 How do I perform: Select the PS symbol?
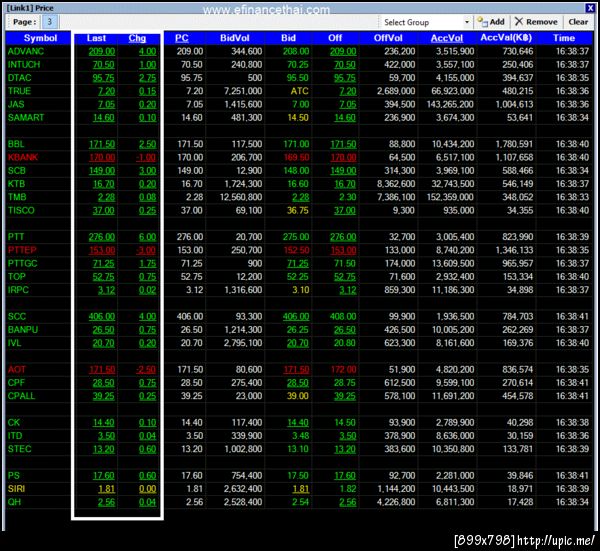click(13, 476)
